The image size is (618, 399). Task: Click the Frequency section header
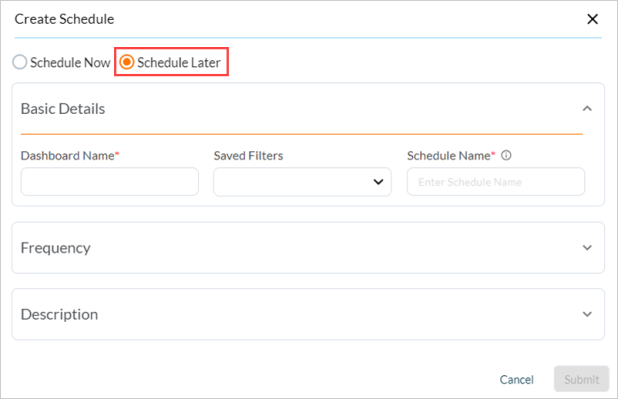[308, 248]
